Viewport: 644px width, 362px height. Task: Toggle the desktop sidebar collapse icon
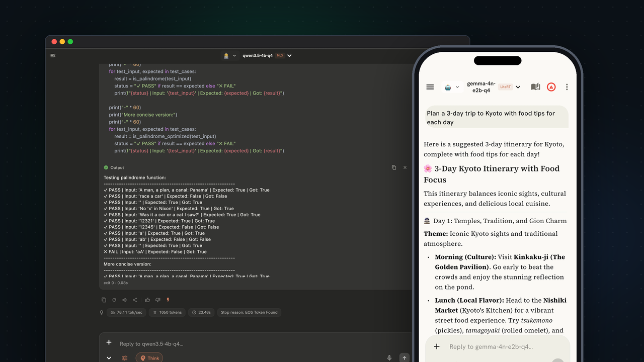(x=53, y=56)
